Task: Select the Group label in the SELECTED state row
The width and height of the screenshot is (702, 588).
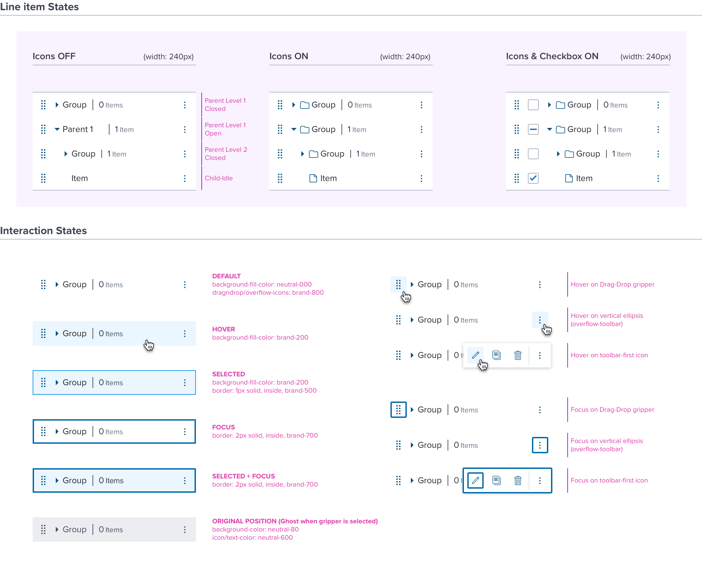Action: [74, 383]
